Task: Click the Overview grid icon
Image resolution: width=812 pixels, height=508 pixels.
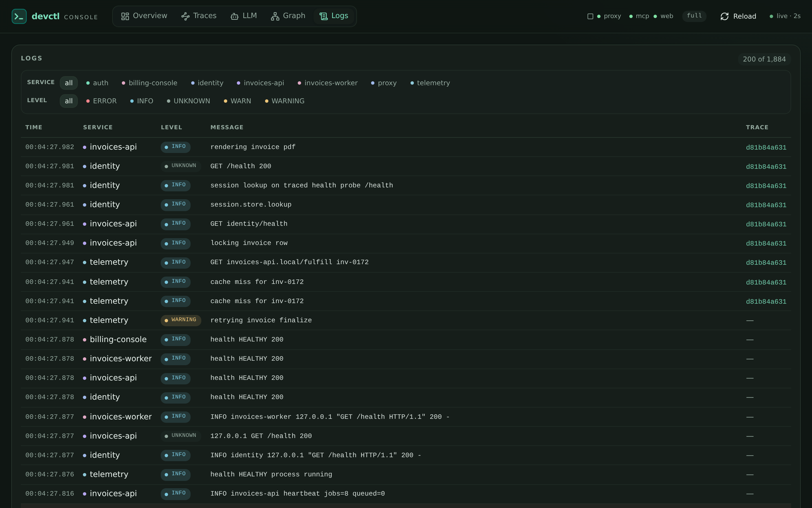Action: click(x=125, y=16)
